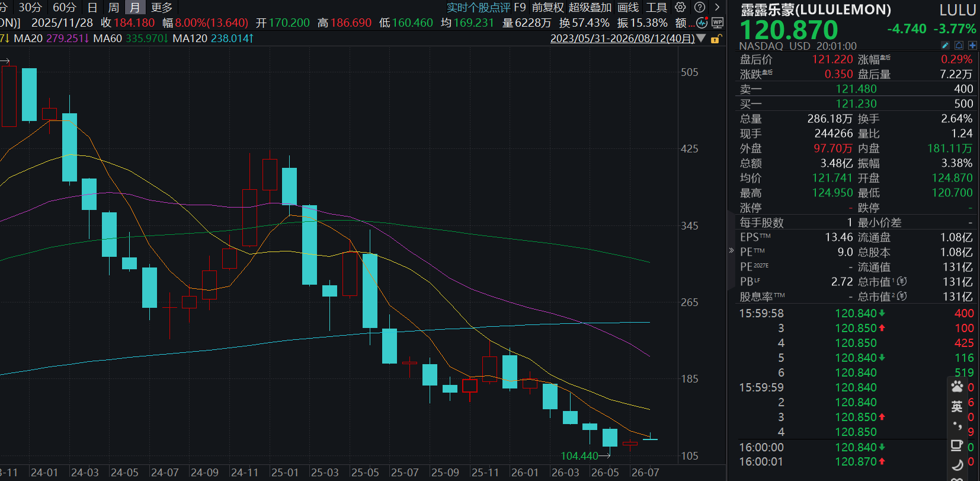Set a price alert with bell icon

(959, 46)
